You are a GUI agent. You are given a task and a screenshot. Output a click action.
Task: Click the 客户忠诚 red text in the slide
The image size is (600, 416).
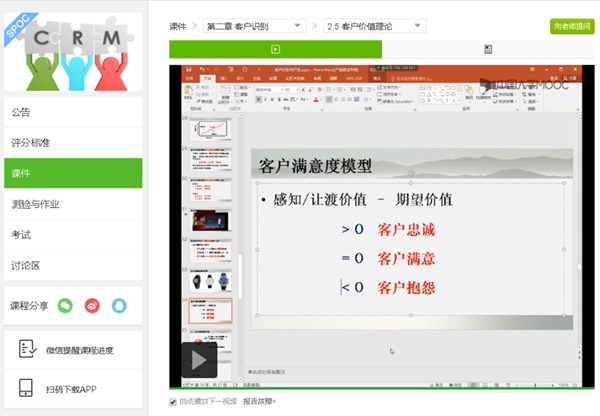click(x=406, y=229)
